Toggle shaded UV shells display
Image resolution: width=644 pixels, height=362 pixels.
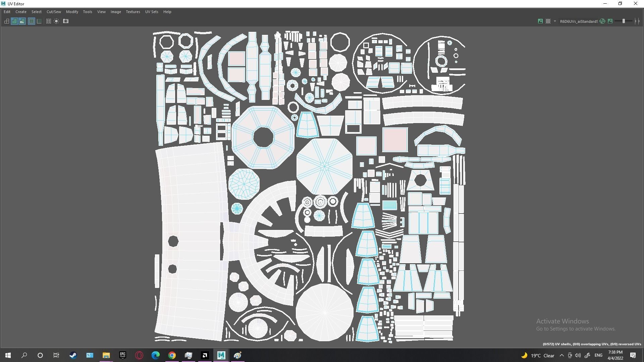tap(14, 21)
